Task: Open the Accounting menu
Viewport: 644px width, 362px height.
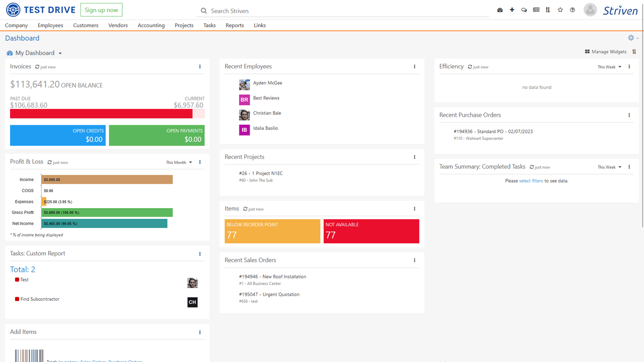Action: point(151,25)
